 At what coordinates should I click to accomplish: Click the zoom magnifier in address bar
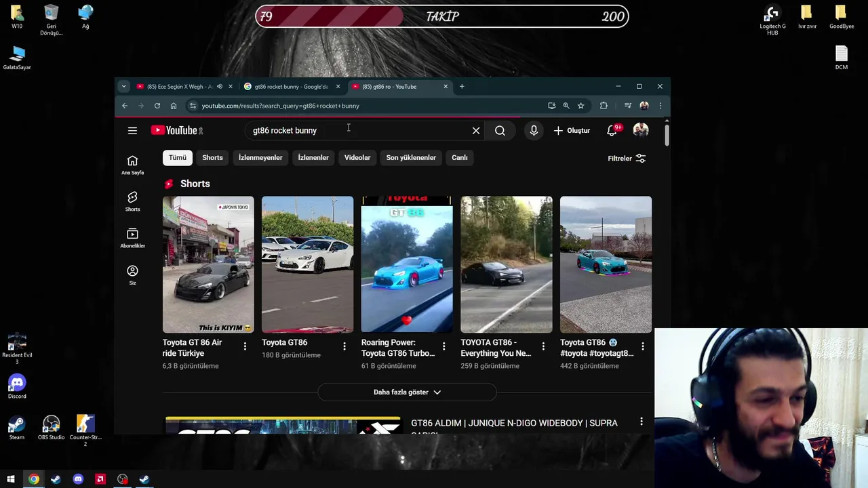[566, 106]
